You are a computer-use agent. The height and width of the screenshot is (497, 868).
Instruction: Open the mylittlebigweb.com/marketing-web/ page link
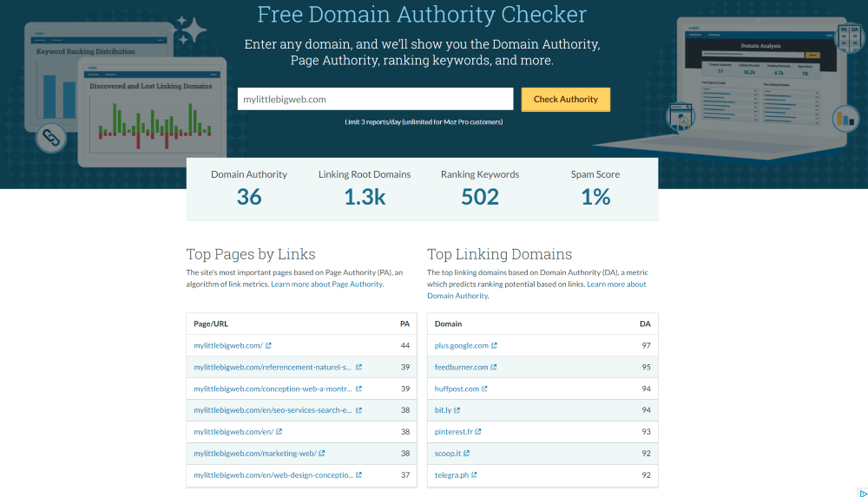click(x=253, y=454)
